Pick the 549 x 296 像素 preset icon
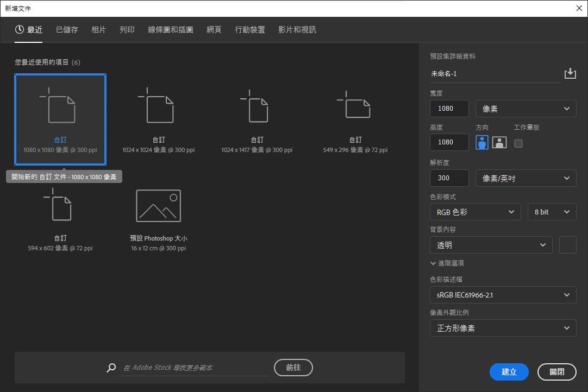Screen dimensions: 588x392 tap(355, 105)
